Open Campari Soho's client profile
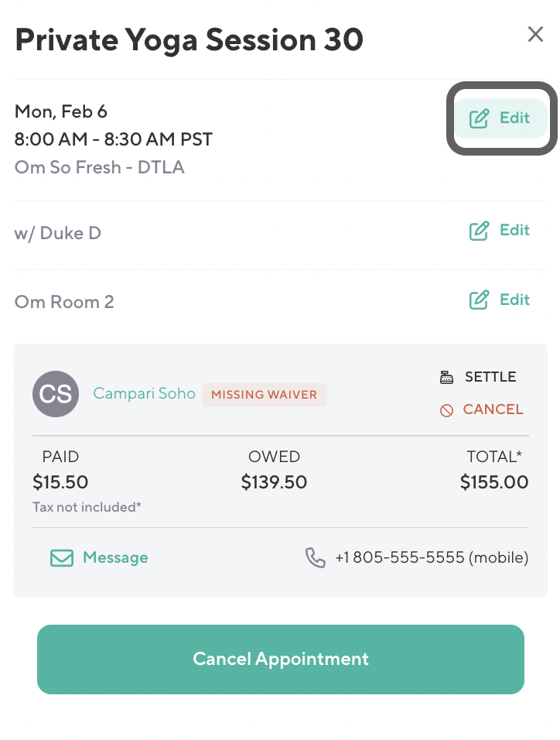Viewport: 560px width, 740px height. point(144,394)
